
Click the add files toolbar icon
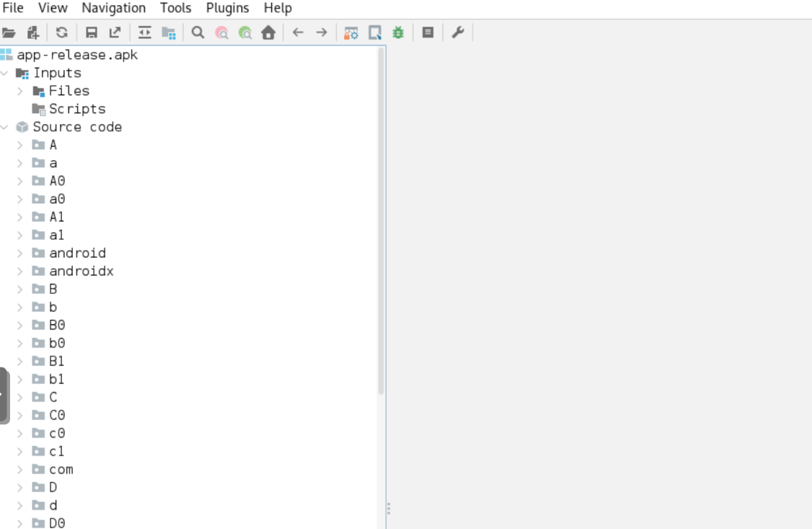point(32,32)
